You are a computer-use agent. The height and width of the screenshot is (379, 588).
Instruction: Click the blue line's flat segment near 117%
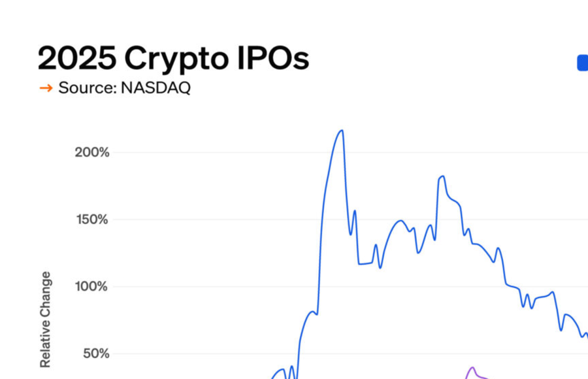point(365,263)
